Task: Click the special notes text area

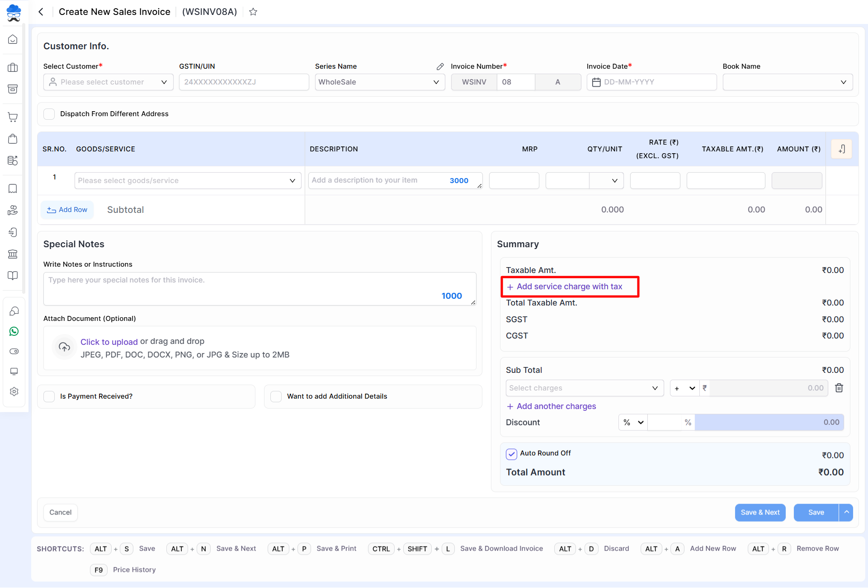Action: click(259, 289)
